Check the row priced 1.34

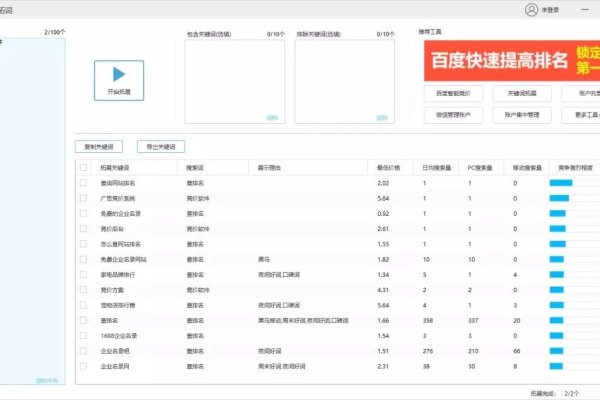pyautogui.click(x=83, y=274)
